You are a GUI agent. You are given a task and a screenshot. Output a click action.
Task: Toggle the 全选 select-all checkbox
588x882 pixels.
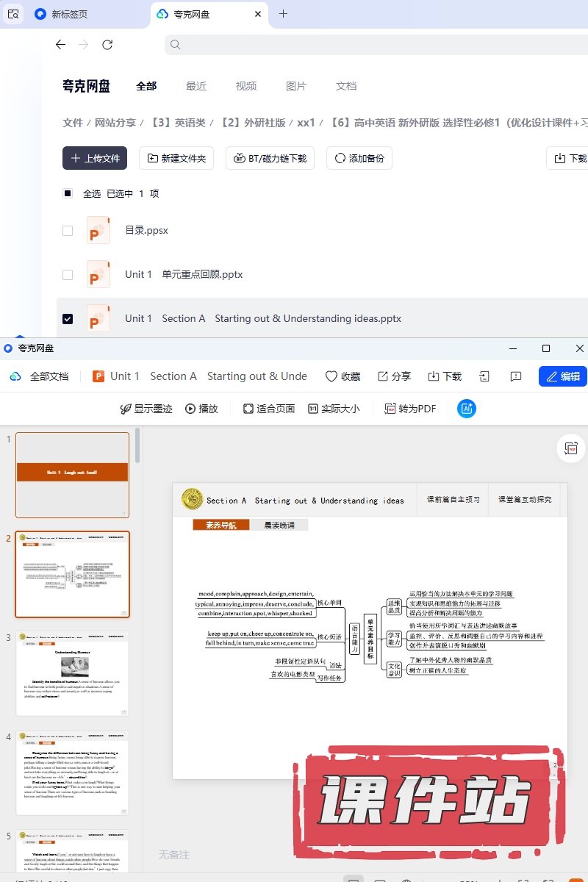click(x=68, y=194)
